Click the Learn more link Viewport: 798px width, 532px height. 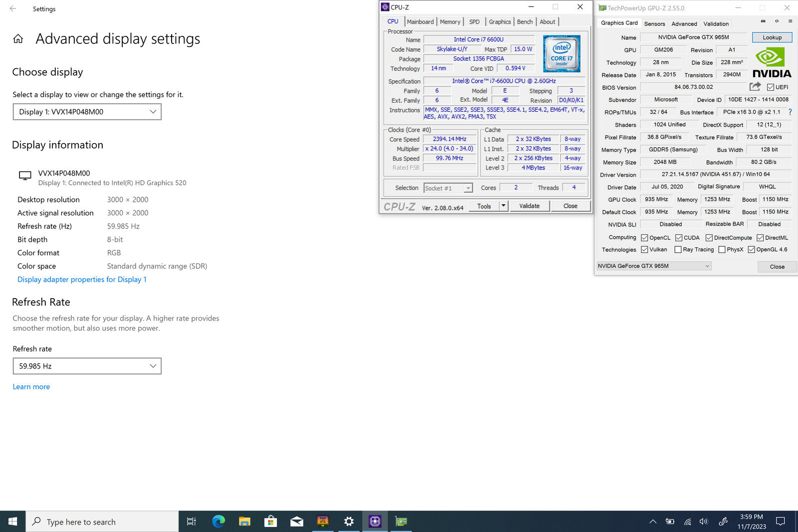click(x=31, y=386)
